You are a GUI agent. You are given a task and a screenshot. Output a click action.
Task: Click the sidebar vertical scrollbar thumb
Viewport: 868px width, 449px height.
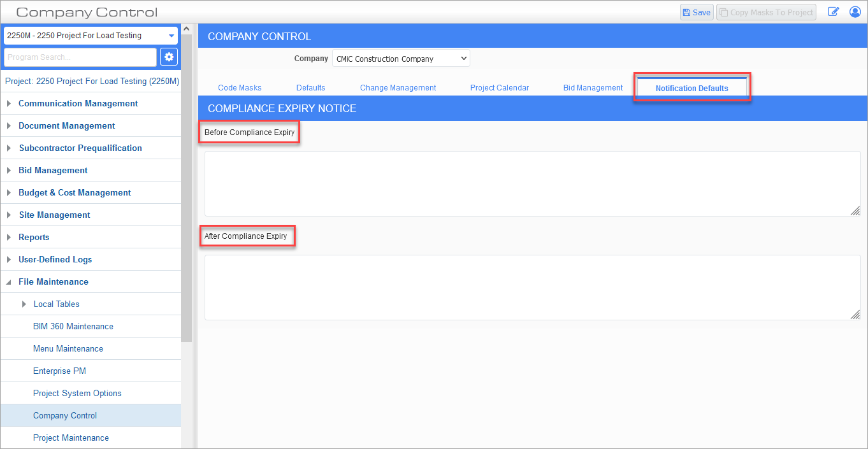pos(187,188)
